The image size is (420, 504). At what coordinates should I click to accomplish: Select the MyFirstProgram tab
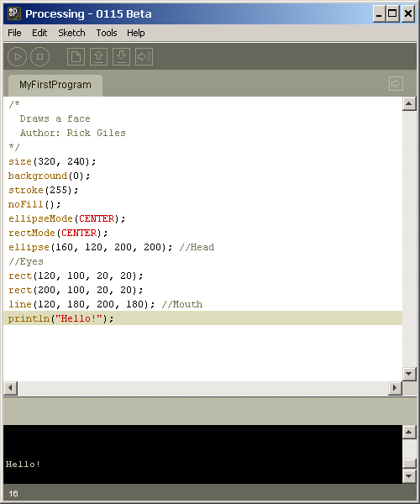55,85
